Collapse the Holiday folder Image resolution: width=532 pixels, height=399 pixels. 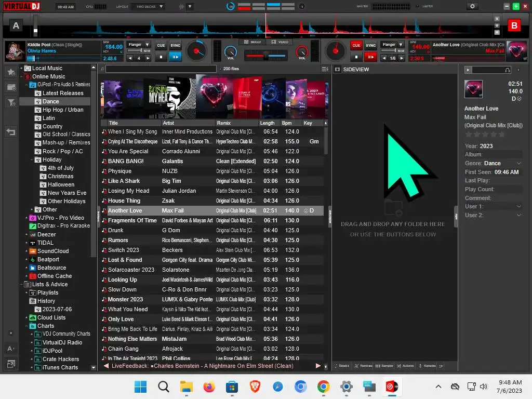pyautogui.click(x=32, y=160)
